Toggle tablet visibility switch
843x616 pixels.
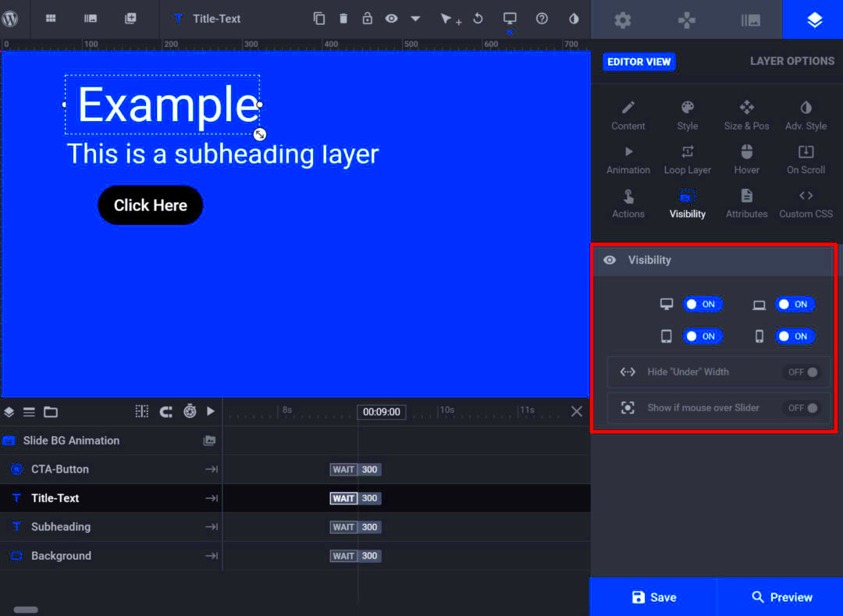[702, 336]
